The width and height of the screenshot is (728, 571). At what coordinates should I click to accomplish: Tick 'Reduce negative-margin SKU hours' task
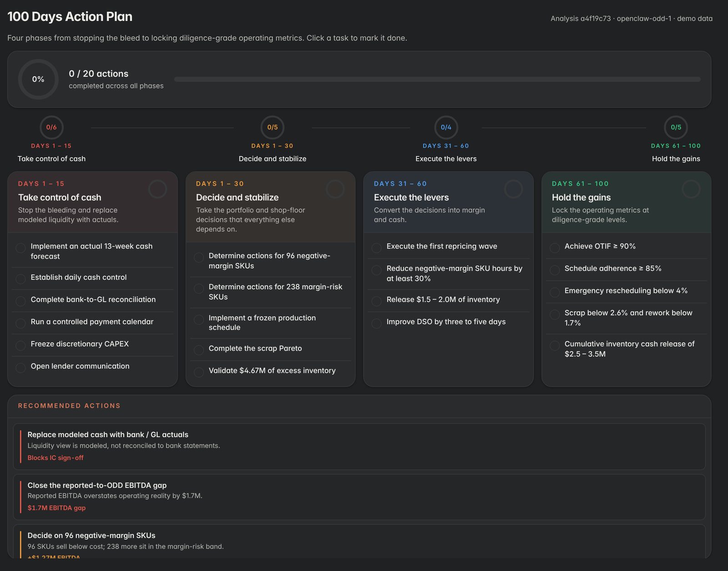point(376,270)
